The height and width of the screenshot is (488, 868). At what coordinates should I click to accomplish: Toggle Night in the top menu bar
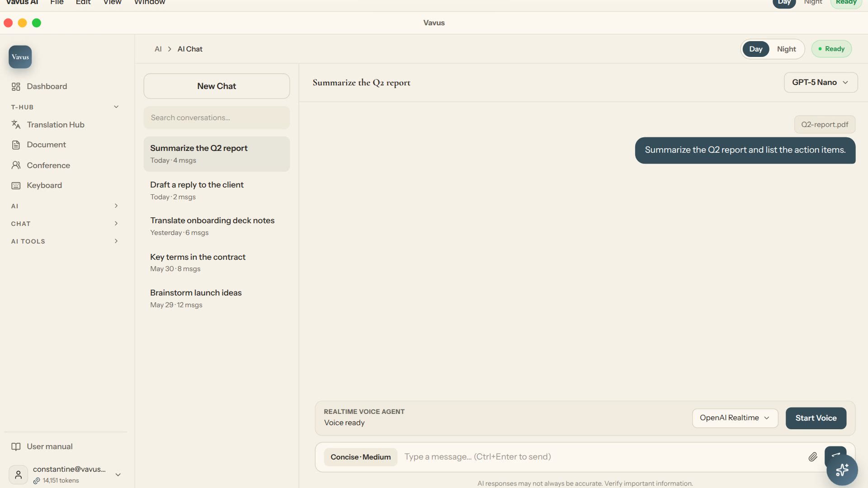tap(813, 3)
